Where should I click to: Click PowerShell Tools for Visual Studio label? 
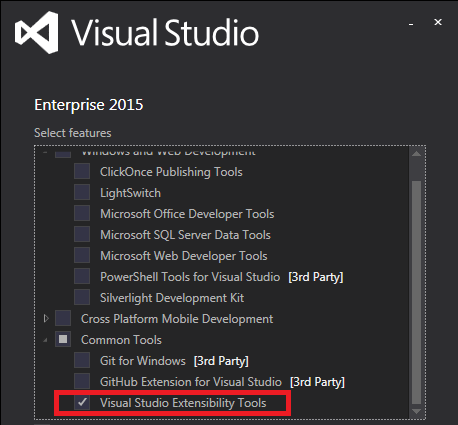click(190, 277)
